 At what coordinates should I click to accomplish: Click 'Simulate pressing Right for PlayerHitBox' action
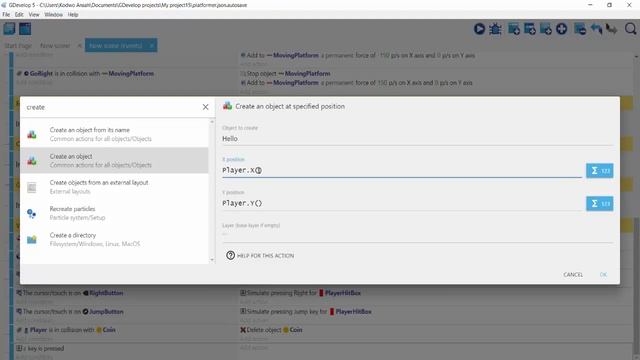[x=300, y=293]
